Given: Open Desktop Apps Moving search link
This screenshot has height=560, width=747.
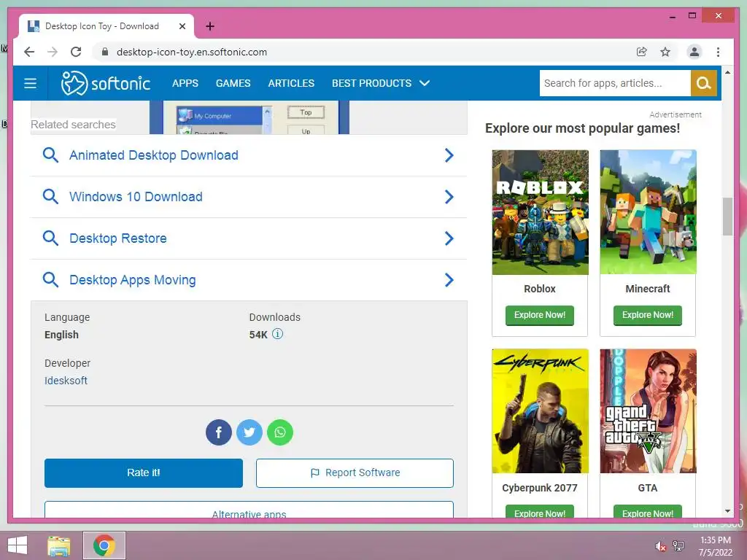Looking at the screenshot, I should [133, 280].
